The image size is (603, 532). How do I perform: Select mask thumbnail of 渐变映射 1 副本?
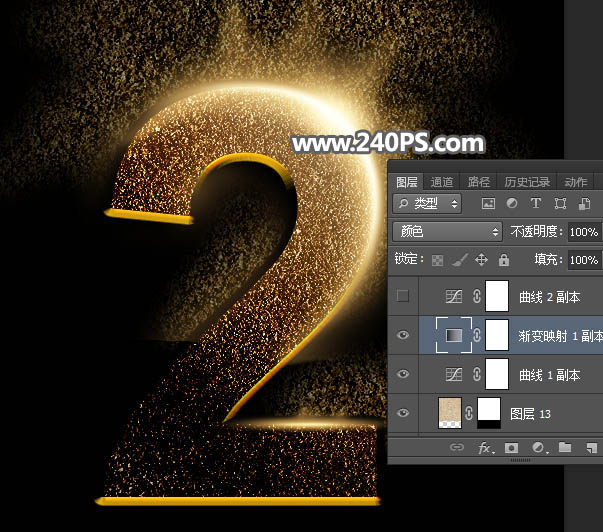coord(497,335)
